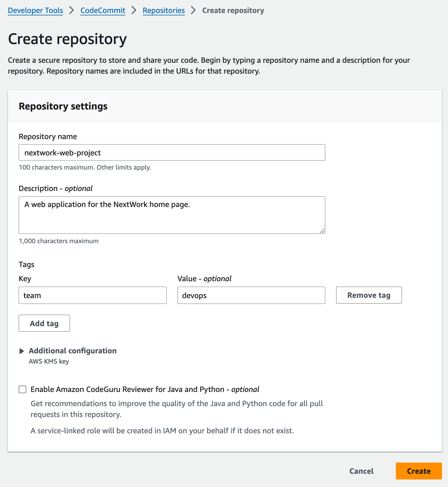Go to the CodeCommit breadcrumb link
The height and width of the screenshot is (487, 448).
tap(103, 11)
